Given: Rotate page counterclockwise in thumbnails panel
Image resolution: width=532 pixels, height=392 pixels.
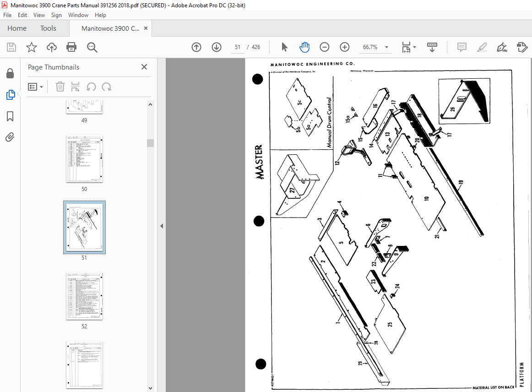Looking at the screenshot, I should coord(91,87).
